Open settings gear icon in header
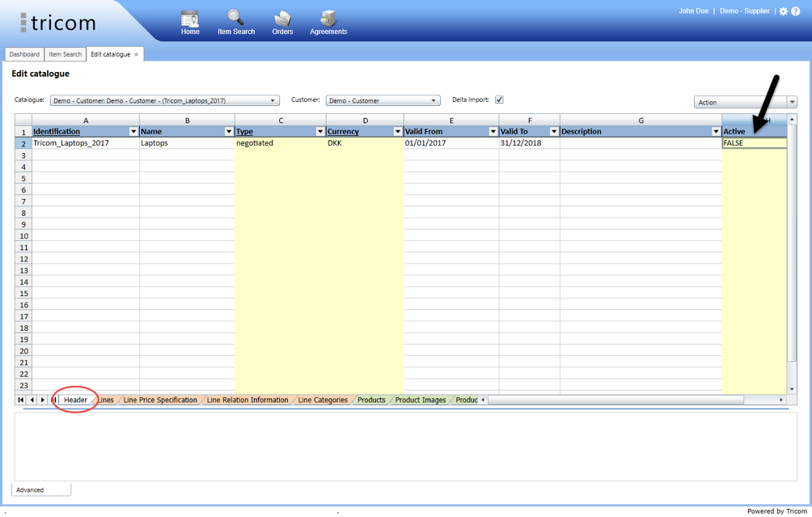The image size is (812, 517). click(784, 11)
